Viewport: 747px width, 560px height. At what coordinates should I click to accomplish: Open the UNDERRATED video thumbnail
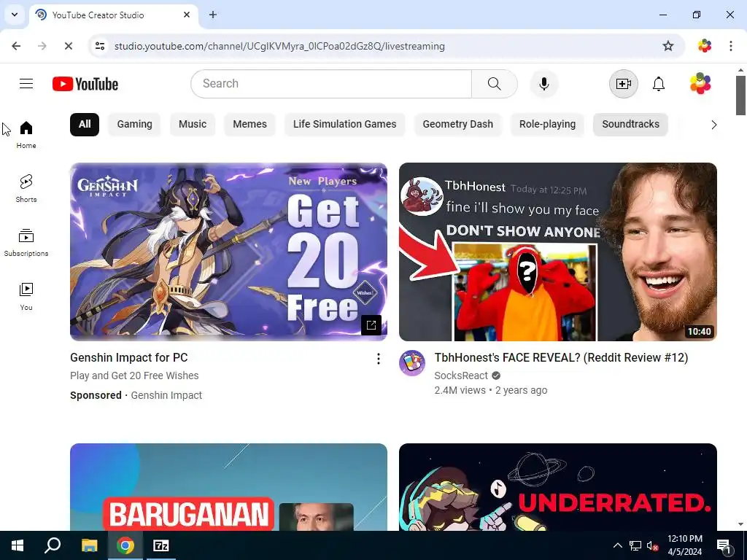(558, 487)
